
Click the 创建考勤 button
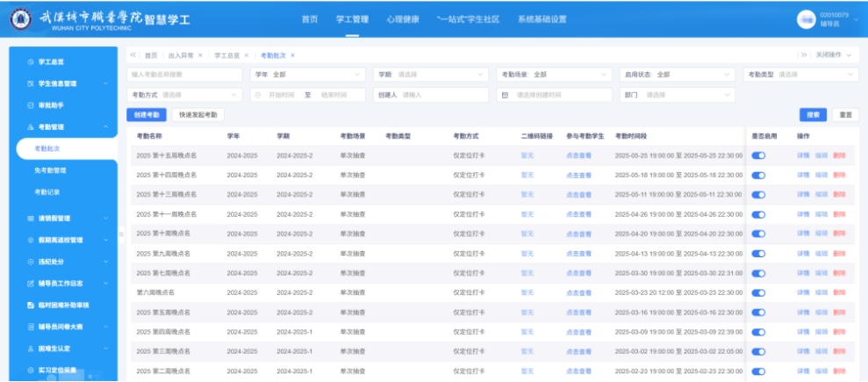pos(147,115)
